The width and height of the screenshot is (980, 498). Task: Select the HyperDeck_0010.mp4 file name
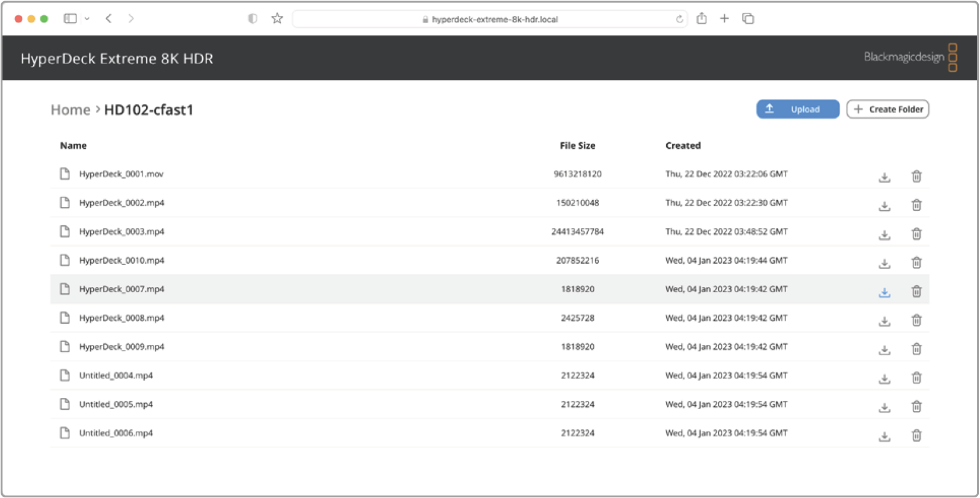coord(122,260)
